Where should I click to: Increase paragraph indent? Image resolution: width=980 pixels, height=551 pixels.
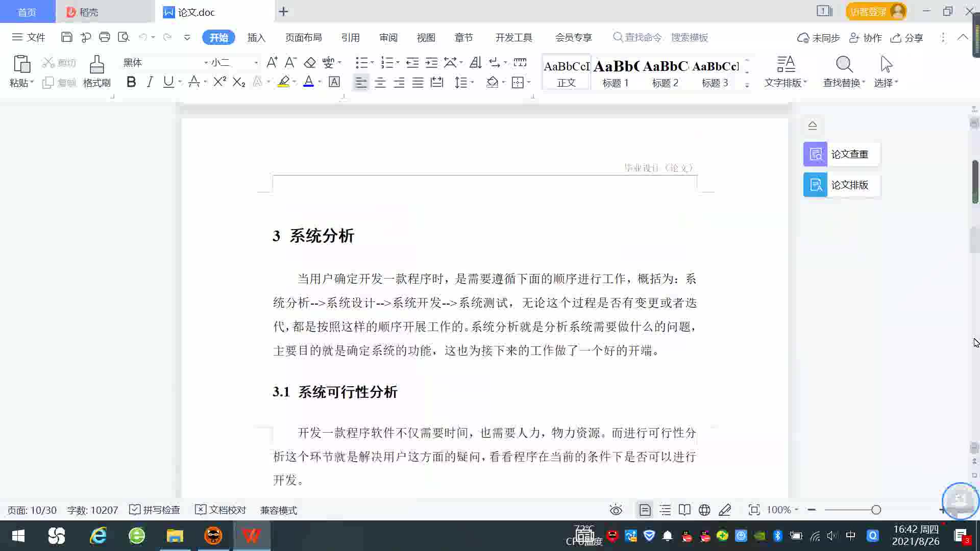click(432, 62)
